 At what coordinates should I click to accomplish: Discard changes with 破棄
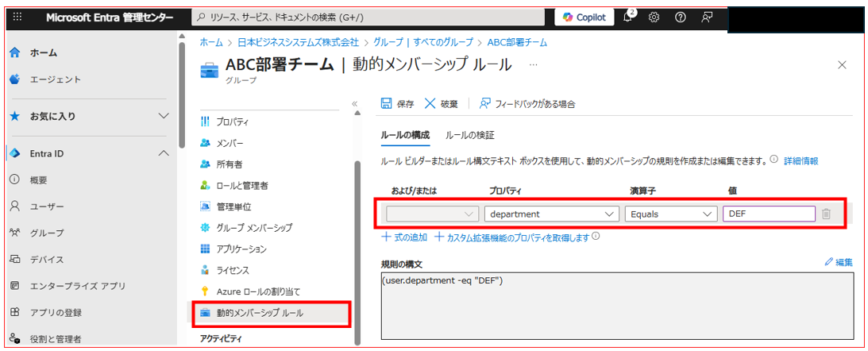click(442, 103)
